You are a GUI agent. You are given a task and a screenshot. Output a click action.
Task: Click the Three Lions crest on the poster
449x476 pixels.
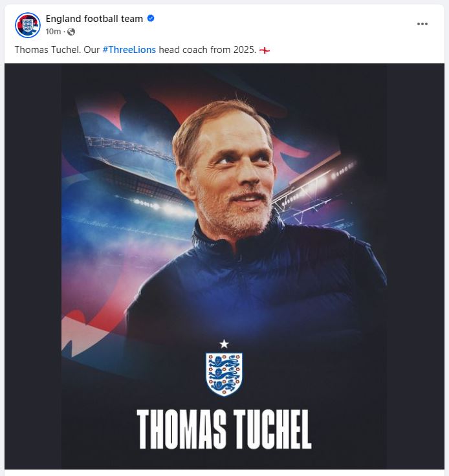pyautogui.click(x=224, y=374)
